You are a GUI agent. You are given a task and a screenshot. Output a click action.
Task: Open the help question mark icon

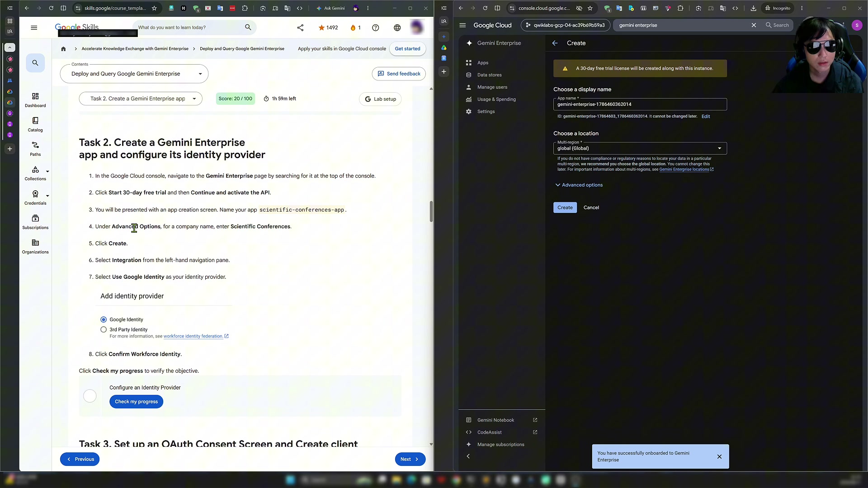click(x=375, y=28)
